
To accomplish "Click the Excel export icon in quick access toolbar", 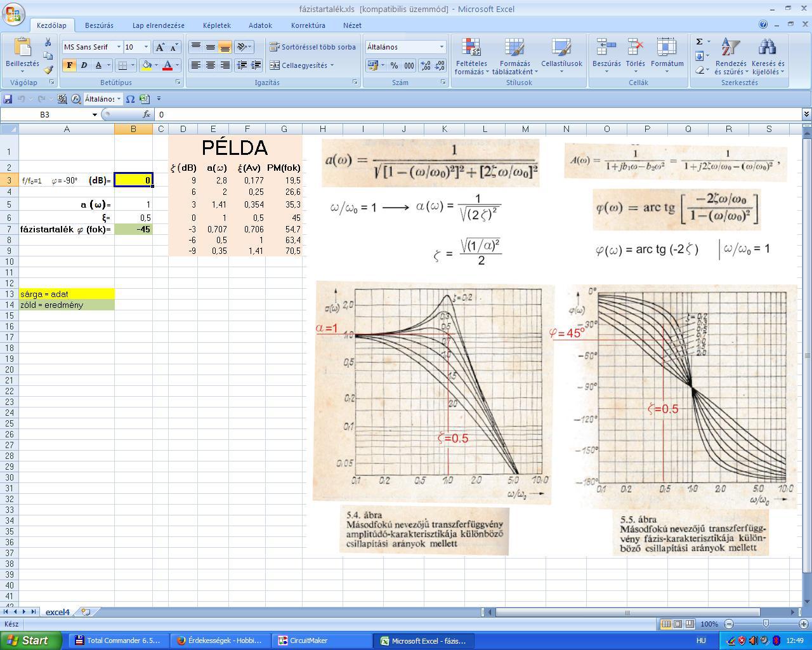I will pos(144,99).
